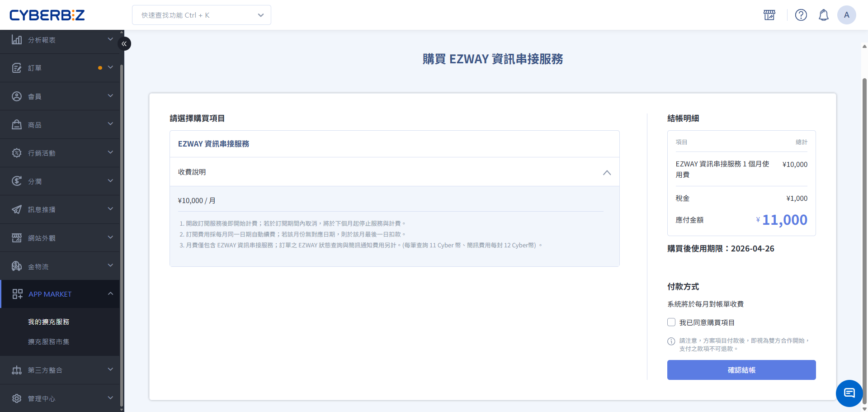The height and width of the screenshot is (412, 868).
Task: Click the help question mark icon
Action: [801, 15]
